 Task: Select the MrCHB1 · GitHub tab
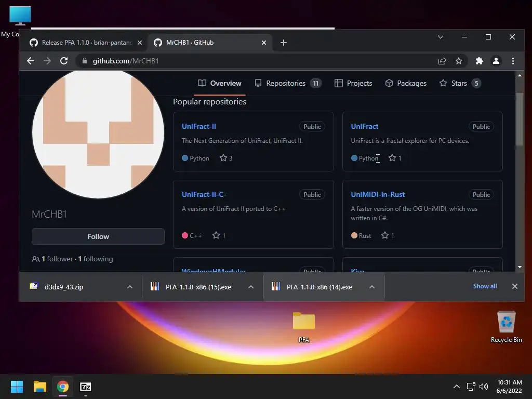210,43
